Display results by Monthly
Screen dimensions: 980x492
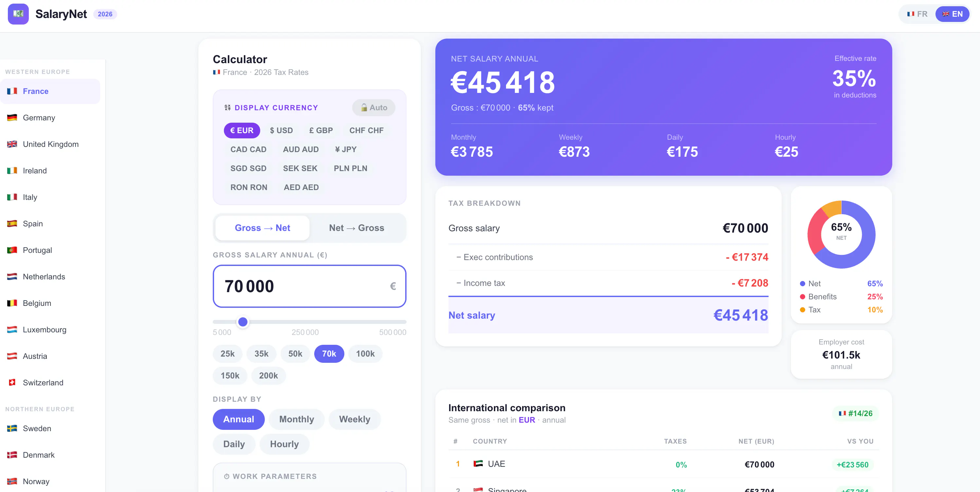296,419
